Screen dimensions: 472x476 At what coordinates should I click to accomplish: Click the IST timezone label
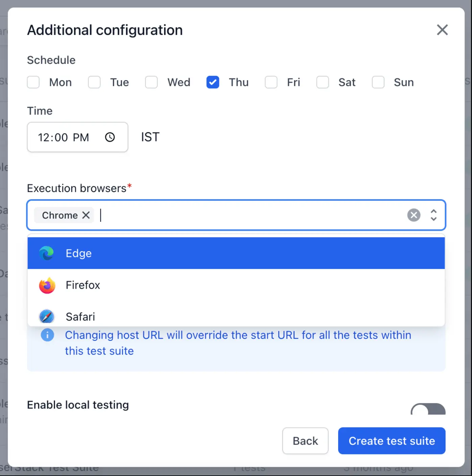point(150,137)
